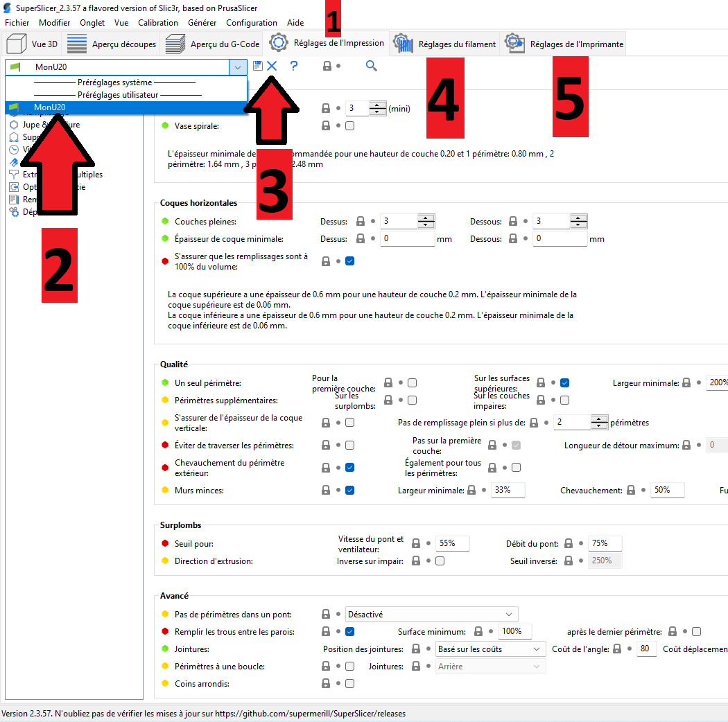Toggle the Sur les couches impaires checkbox
The height and width of the screenshot is (722, 728).
tap(564, 400)
